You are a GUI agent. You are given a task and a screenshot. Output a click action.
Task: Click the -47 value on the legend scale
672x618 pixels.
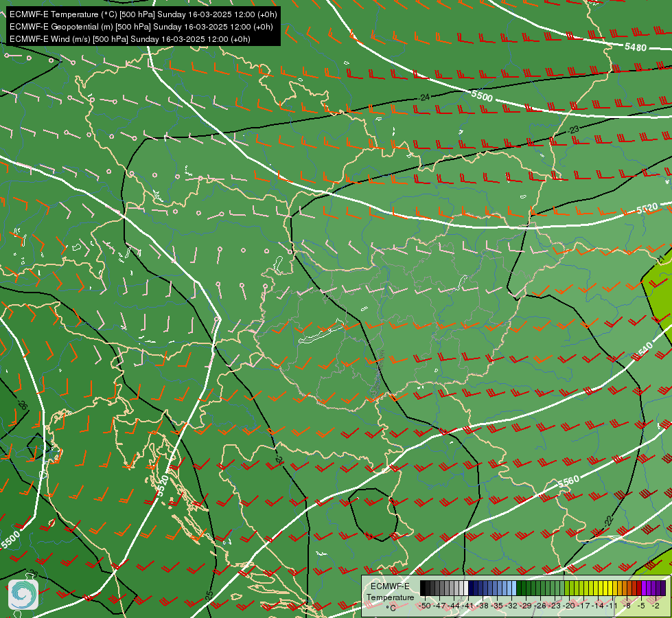pos(439,606)
